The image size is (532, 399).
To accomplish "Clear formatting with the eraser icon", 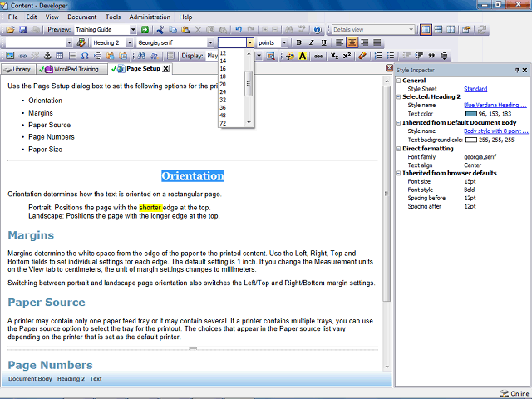I will click(362, 56).
